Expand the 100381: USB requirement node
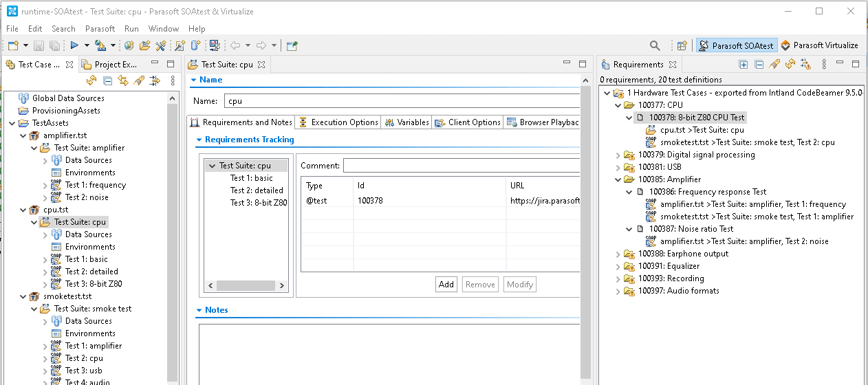The width and height of the screenshot is (868, 385). (618, 167)
